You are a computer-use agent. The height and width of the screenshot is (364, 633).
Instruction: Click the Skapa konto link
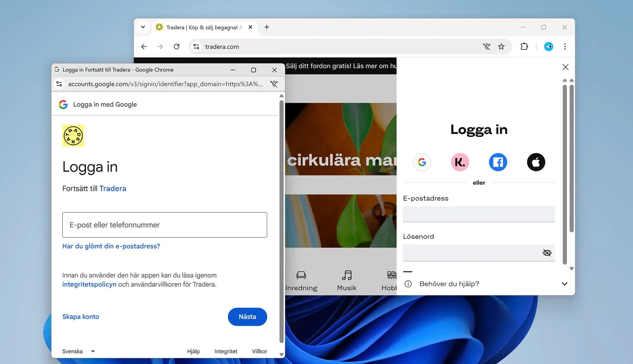point(81,317)
